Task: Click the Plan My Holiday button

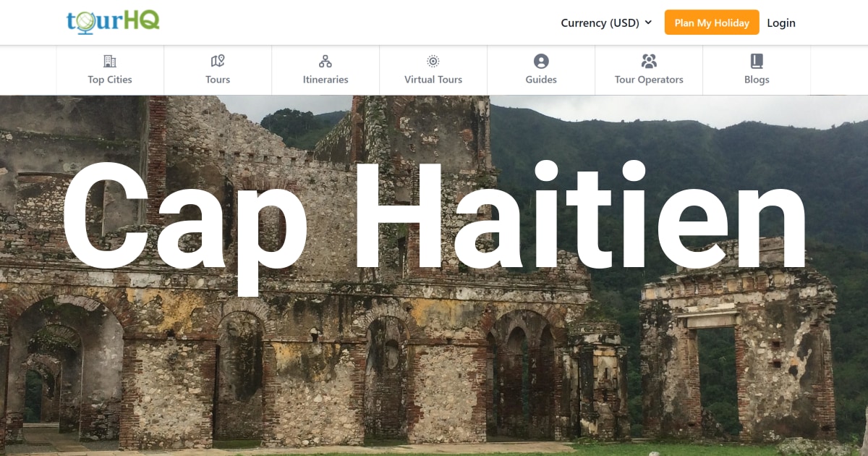Action: pyautogui.click(x=711, y=22)
